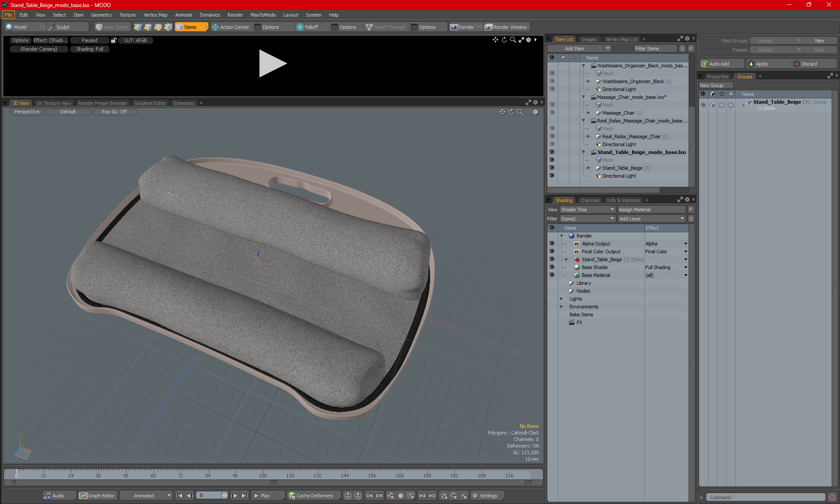The height and width of the screenshot is (504, 840).
Task: Toggle visibility of Alpha Output layer
Action: [552, 244]
